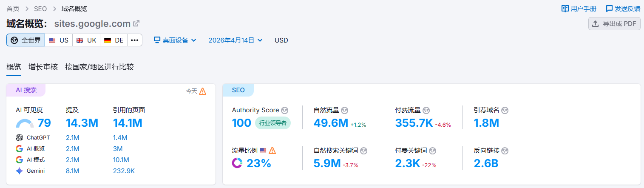The height and width of the screenshot is (188, 644).
Task: Click AI 模式 cited pages value 10.1M
Action: coord(121,160)
